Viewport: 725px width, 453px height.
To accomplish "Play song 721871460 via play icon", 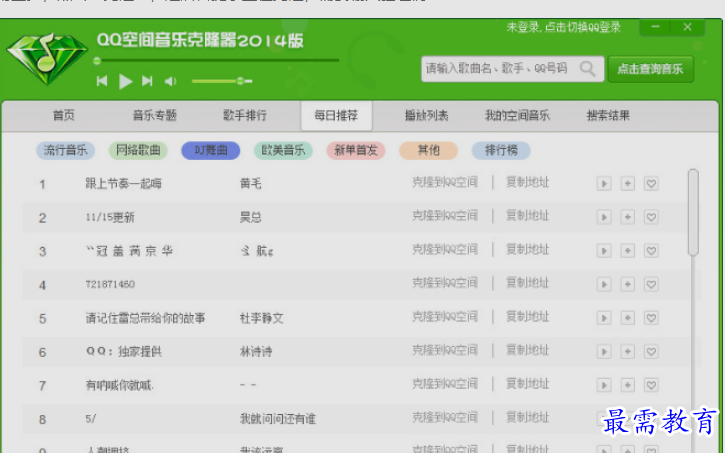I will pos(604,284).
